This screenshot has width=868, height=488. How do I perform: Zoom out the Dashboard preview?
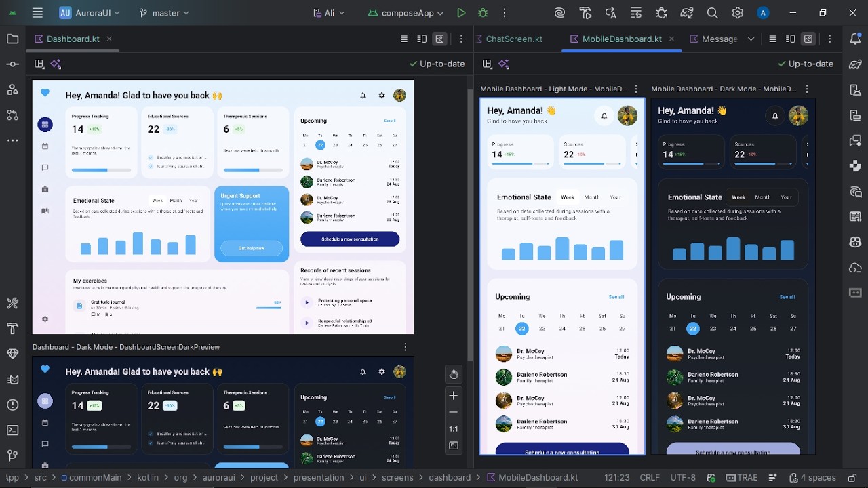click(x=454, y=412)
